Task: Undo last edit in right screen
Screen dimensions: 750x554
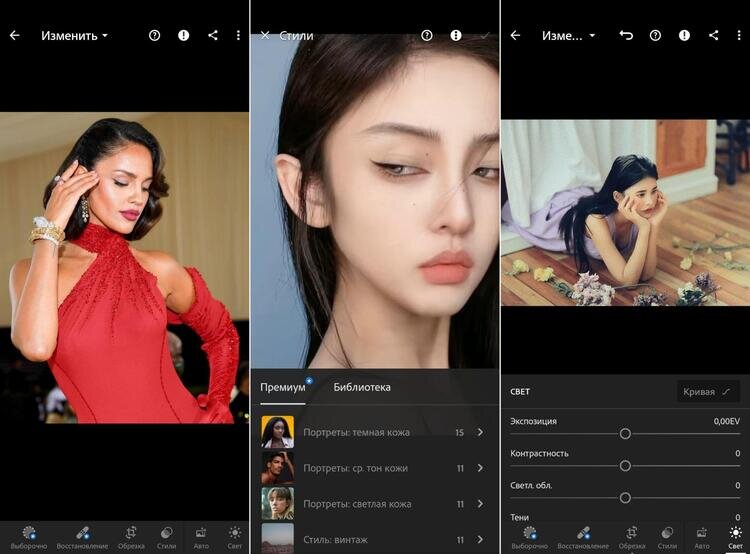Action: pyautogui.click(x=626, y=35)
